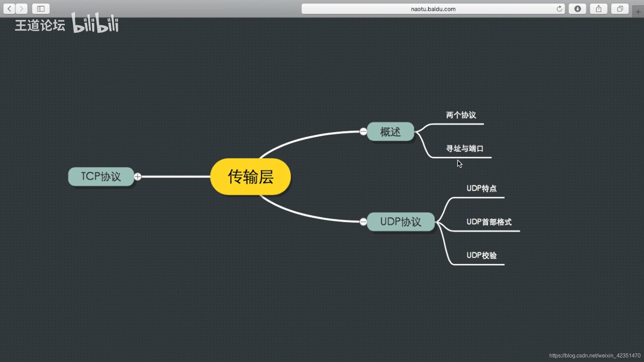Select the UDP校验 leaf node
This screenshot has width=644, height=362.
[x=482, y=255]
